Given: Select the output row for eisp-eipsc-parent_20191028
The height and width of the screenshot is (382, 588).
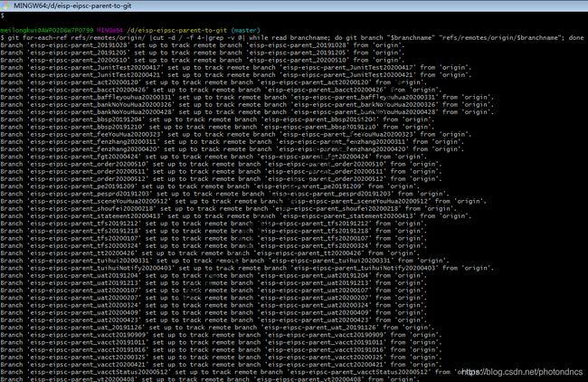Looking at the screenshot, I should tap(203, 45).
